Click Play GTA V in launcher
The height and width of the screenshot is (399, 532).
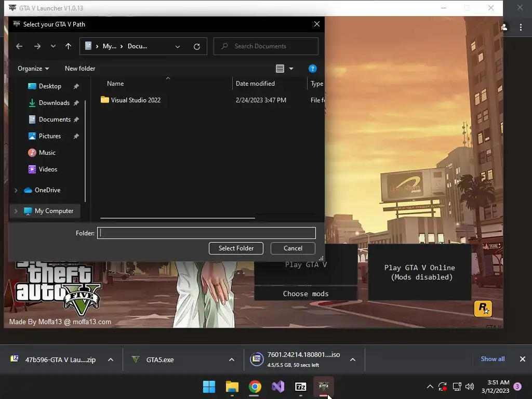[x=305, y=264]
